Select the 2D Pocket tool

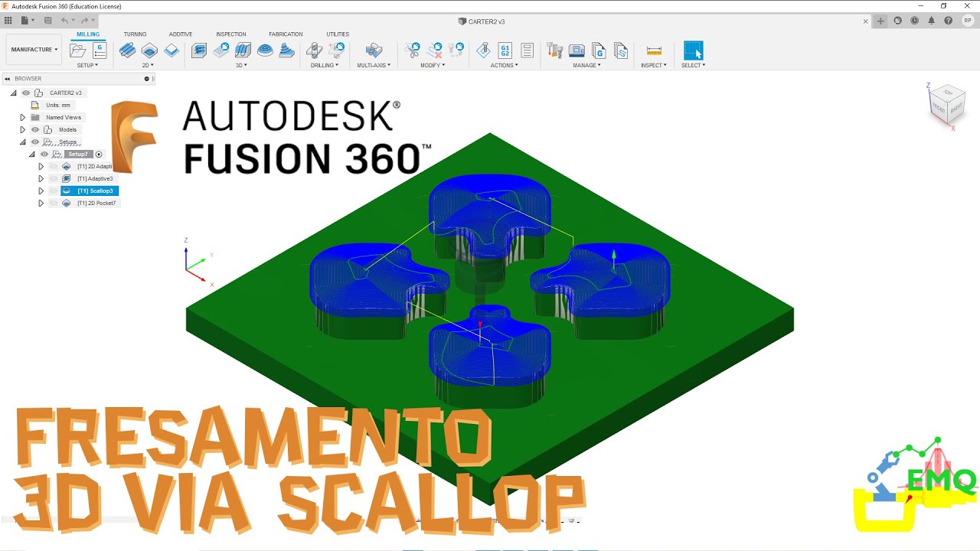click(149, 51)
